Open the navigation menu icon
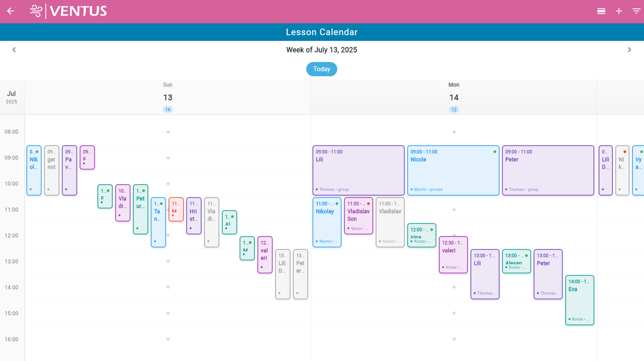The width and height of the screenshot is (644, 361). [601, 11]
